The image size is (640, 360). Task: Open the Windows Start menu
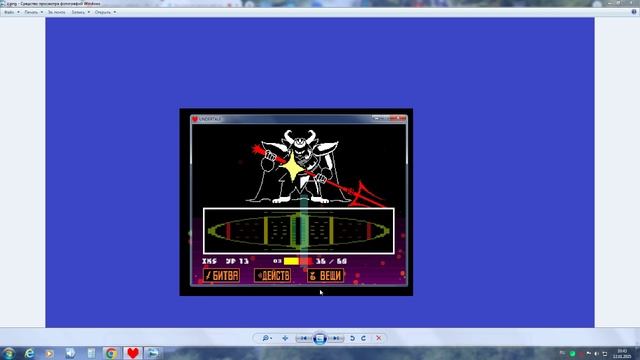click(x=8, y=353)
